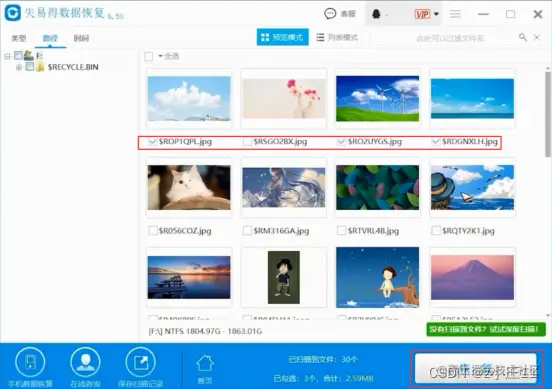
Task: Preview the white cloud sky thumbnail
Action: [x=189, y=99]
